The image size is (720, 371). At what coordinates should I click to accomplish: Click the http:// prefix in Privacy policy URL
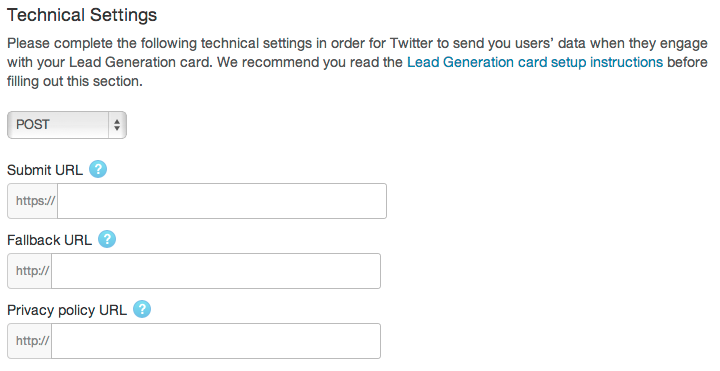coord(30,341)
